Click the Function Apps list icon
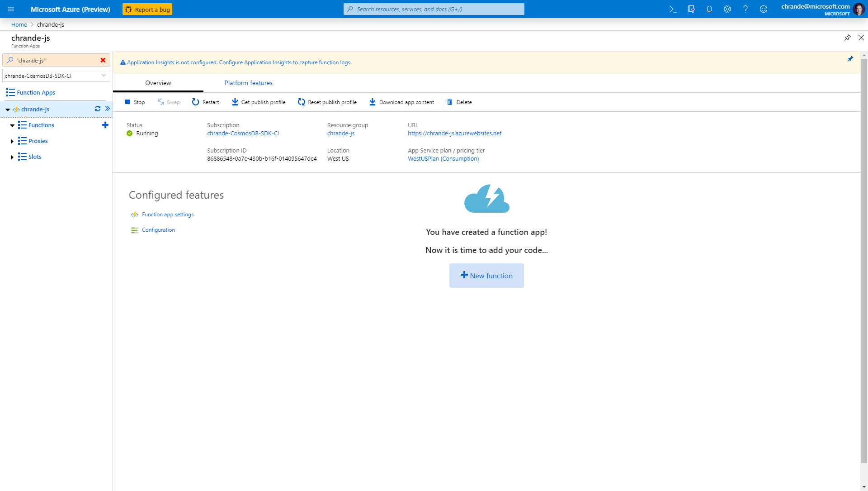Screen dimensions: 868x491 pyautogui.click(x=10, y=92)
